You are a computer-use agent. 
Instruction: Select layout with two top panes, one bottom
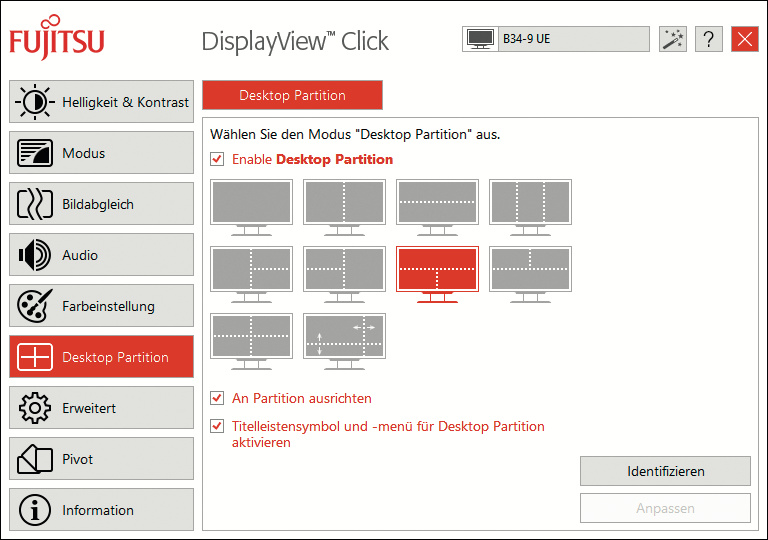click(x=530, y=274)
